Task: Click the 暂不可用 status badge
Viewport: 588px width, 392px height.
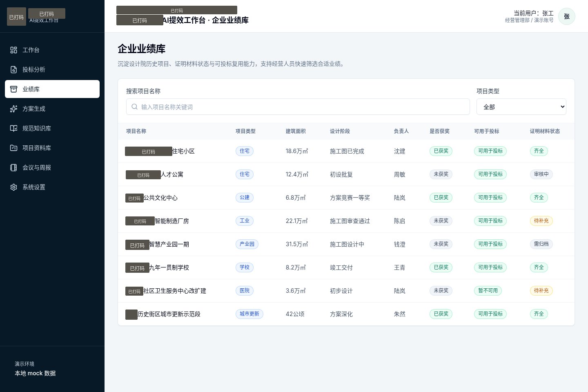Action: (x=488, y=291)
